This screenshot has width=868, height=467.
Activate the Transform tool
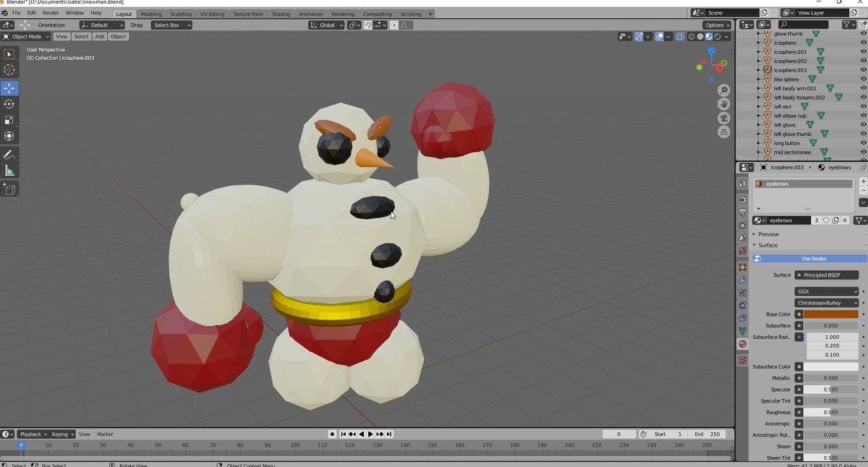[9, 136]
